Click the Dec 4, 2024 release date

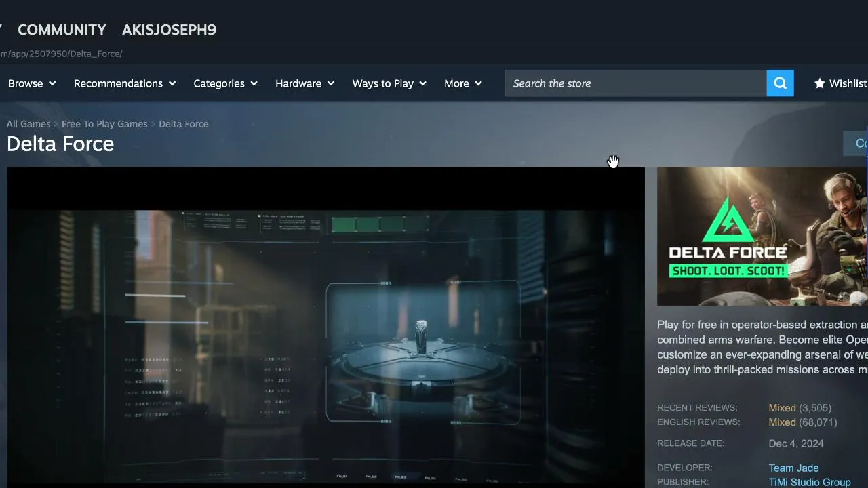tap(796, 443)
